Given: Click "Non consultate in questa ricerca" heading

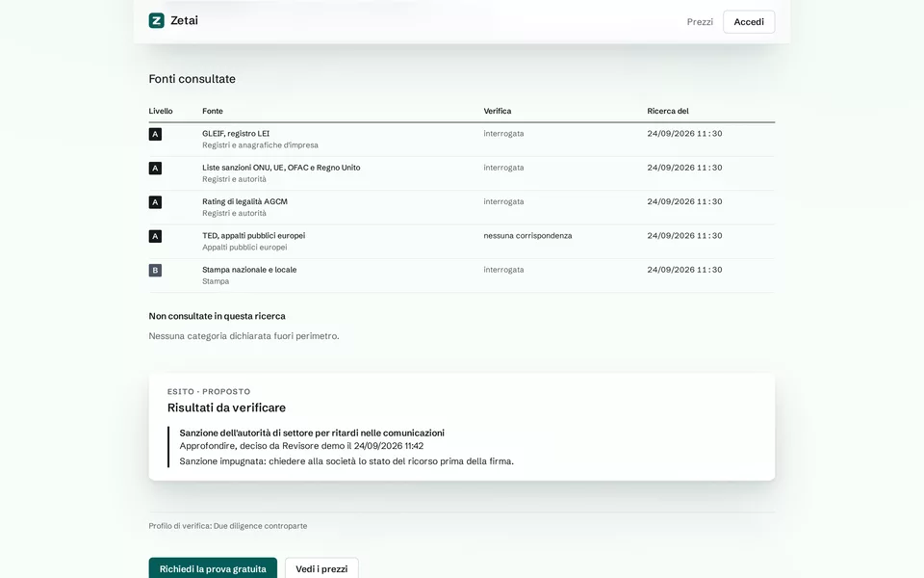Looking at the screenshot, I should click(217, 316).
